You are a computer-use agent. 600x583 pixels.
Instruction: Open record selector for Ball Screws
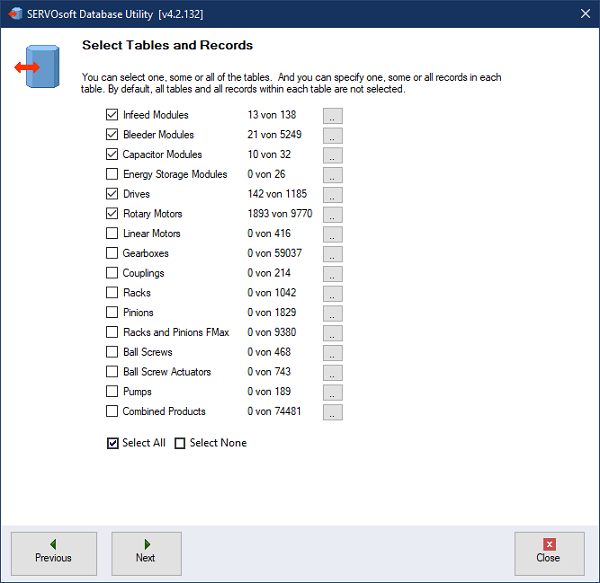(x=333, y=353)
